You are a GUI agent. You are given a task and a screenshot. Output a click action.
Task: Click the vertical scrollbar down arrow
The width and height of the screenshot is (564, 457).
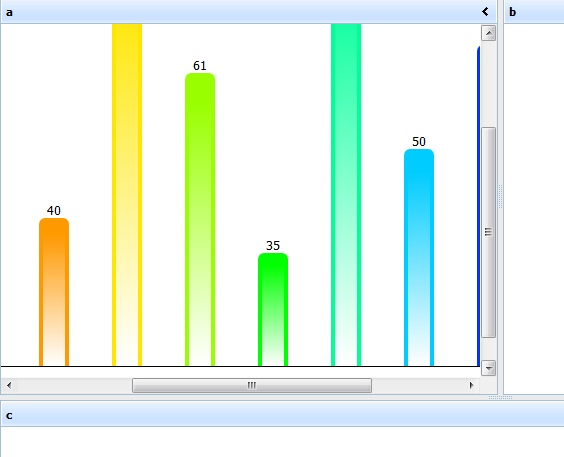click(488, 368)
